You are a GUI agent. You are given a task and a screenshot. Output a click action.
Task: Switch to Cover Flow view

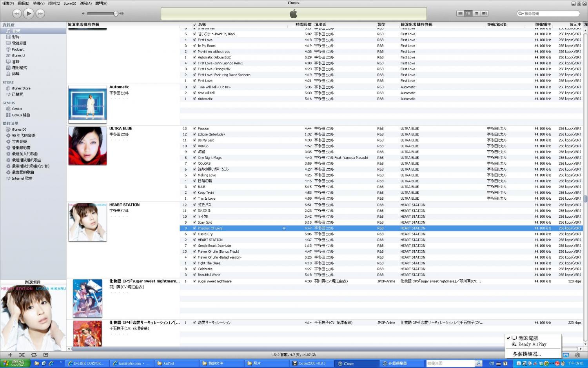(x=485, y=13)
